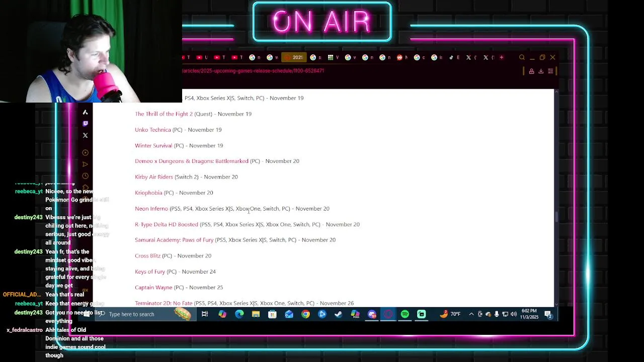
Task: Open File Explorer from taskbar
Action: 256,314
